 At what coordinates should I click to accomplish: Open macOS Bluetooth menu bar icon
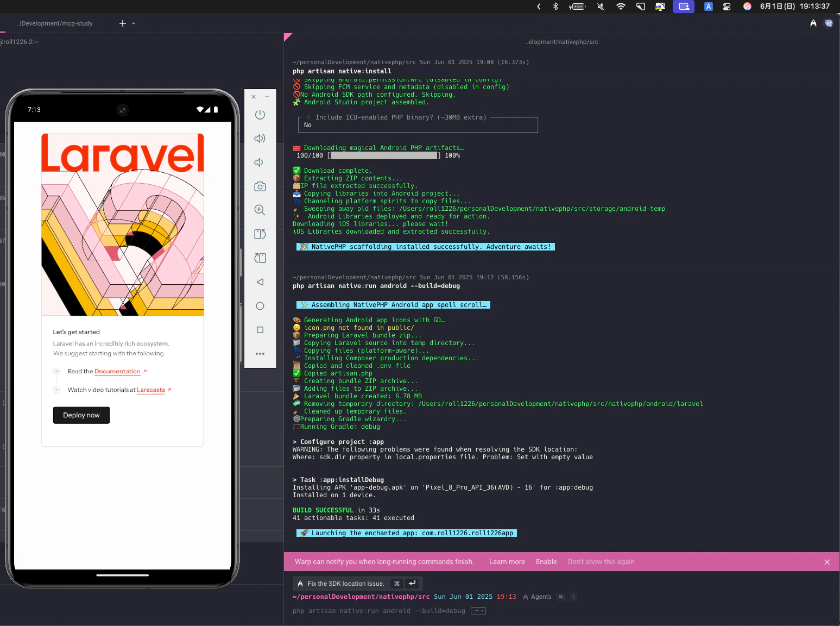click(x=555, y=7)
